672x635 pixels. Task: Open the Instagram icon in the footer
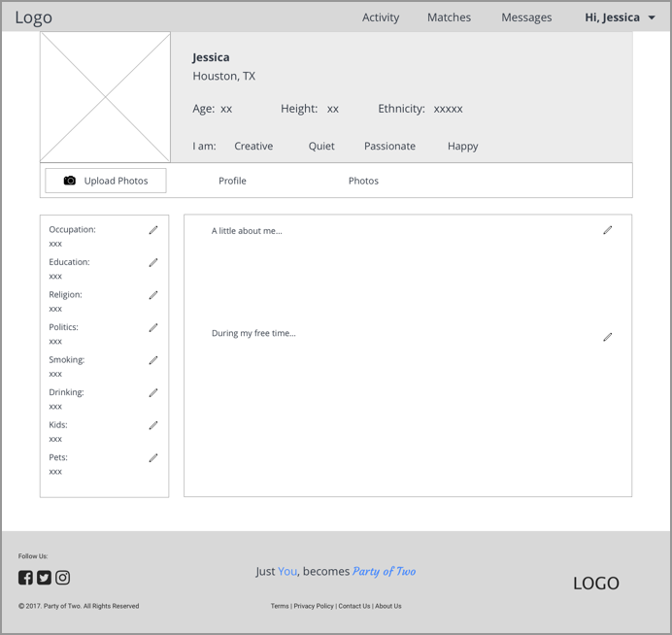(x=62, y=578)
